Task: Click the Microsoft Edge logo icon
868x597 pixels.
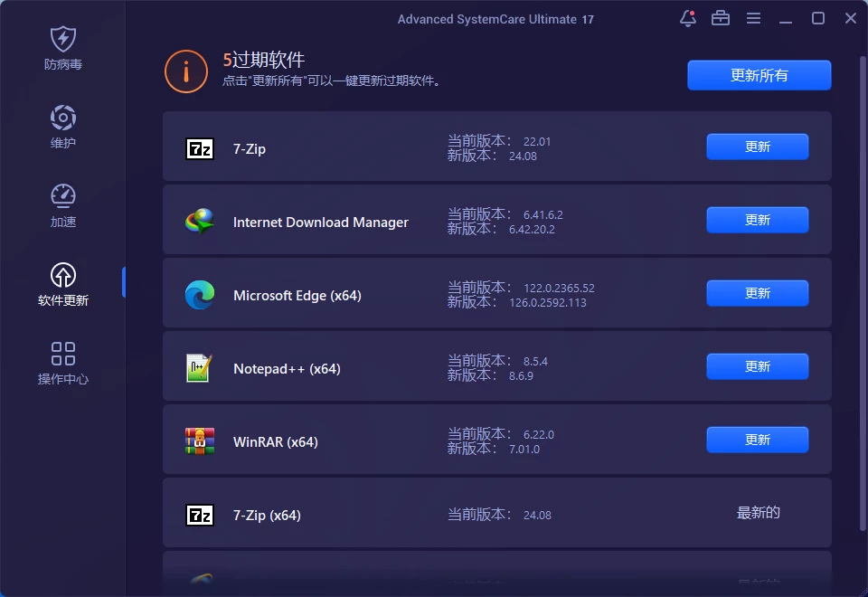Action: (199, 296)
